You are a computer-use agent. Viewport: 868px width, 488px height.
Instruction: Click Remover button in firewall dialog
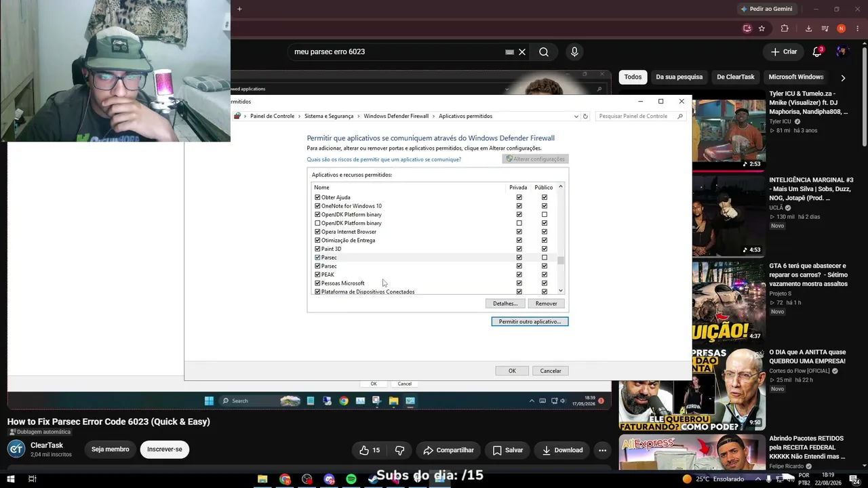click(546, 304)
